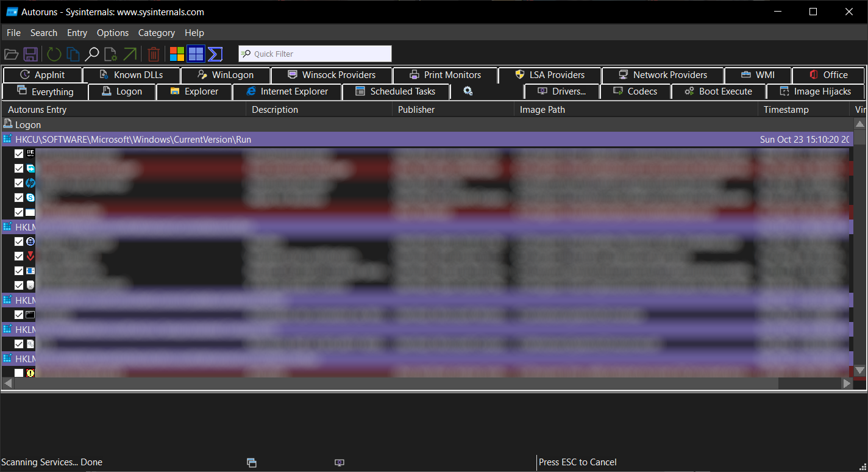Click the Logon group header icon

pyautogui.click(x=8, y=124)
